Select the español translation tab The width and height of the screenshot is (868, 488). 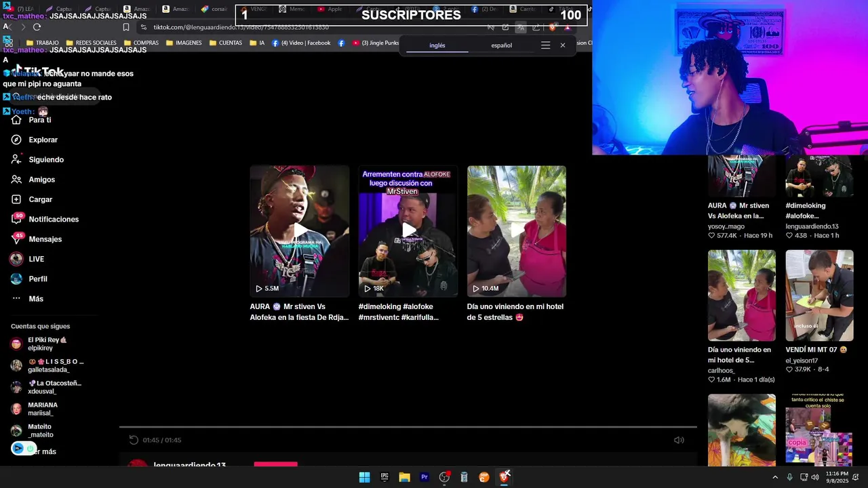(x=502, y=45)
